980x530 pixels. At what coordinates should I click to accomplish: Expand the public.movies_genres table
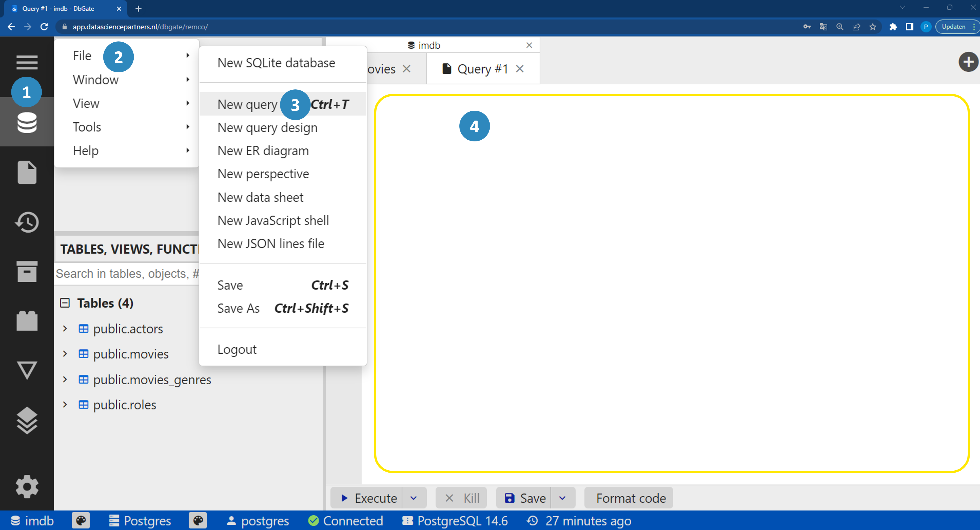[x=65, y=380]
